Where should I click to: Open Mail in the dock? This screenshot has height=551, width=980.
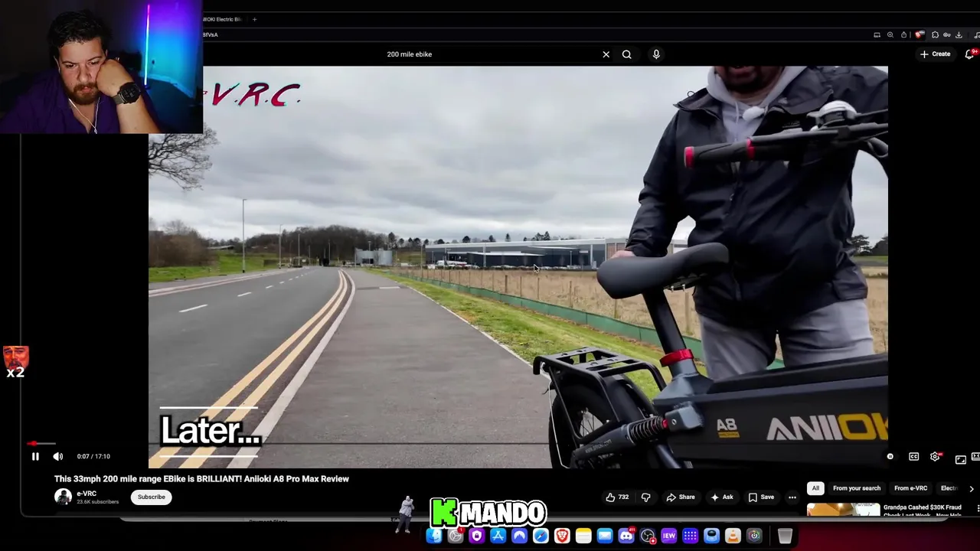[x=605, y=536]
